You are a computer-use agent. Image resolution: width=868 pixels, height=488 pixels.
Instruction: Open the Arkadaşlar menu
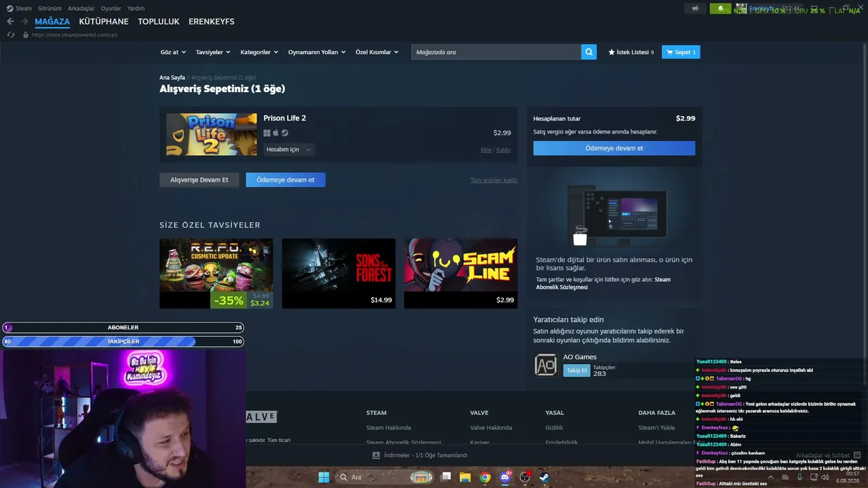[81, 9]
